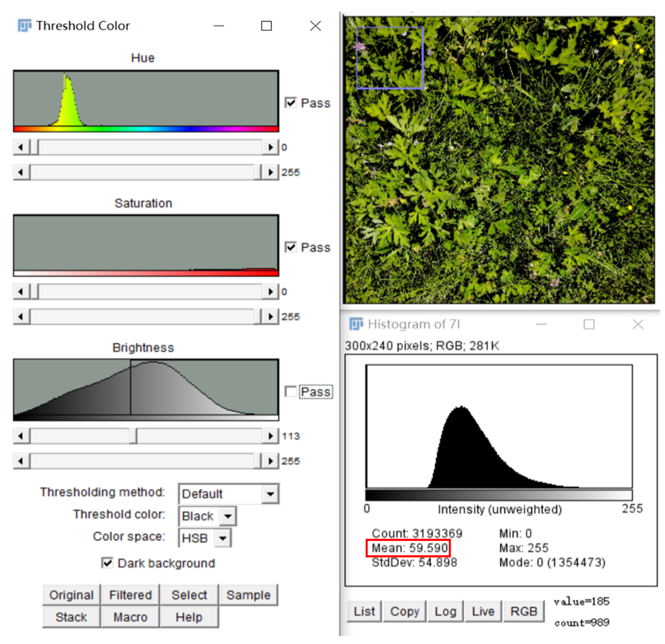Click the ImageJ icon in Histogram window title
This screenshot has width=665, height=644.
pyautogui.click(x=356, y=324)
